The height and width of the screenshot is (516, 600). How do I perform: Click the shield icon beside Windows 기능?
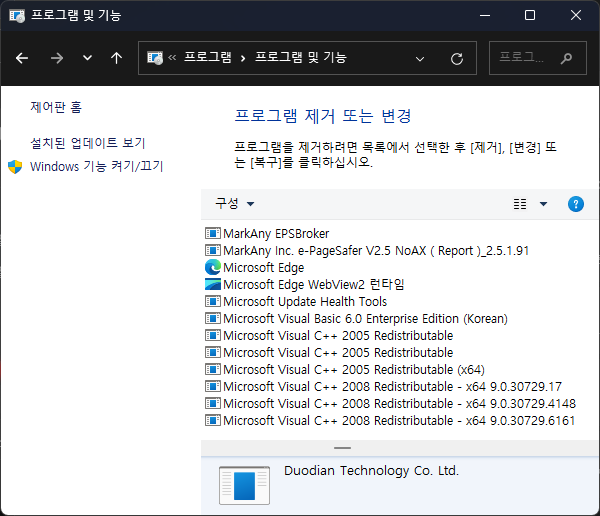(15, 167)
